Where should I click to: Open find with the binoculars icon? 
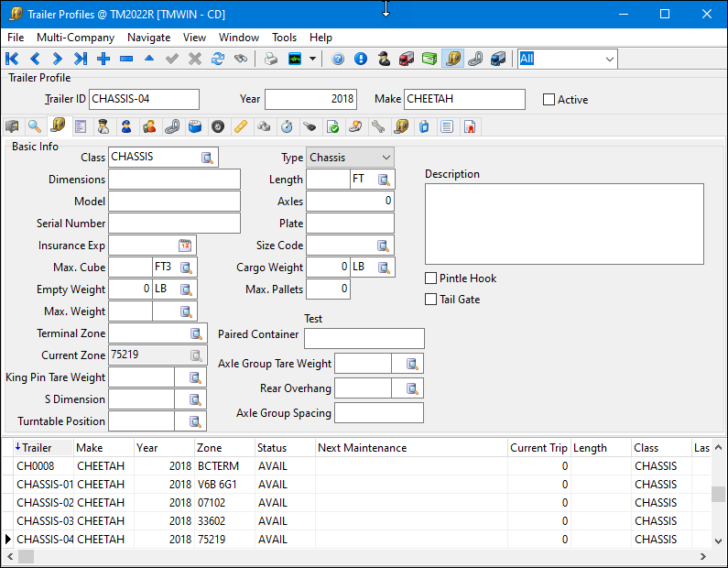pos(241,60)
